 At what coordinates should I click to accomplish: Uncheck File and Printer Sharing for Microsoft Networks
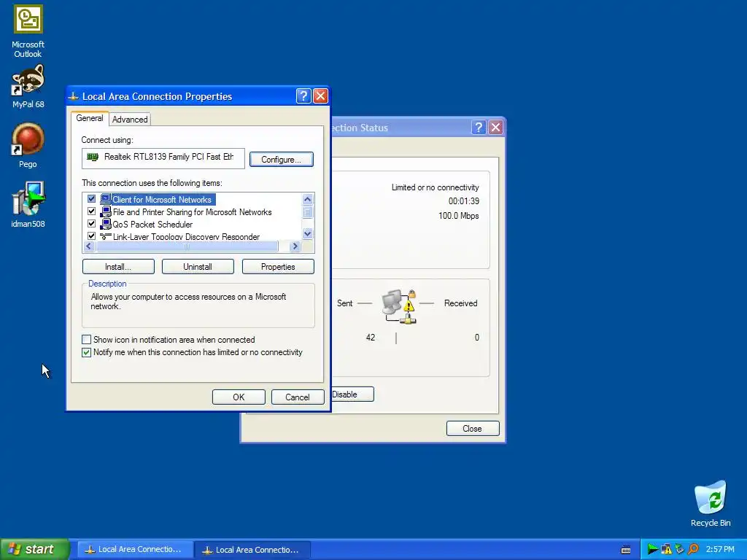[x=91, y=211]
